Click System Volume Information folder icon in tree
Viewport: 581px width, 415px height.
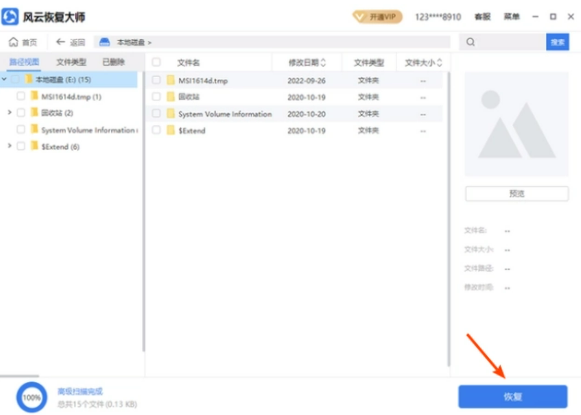pos(34,129)
